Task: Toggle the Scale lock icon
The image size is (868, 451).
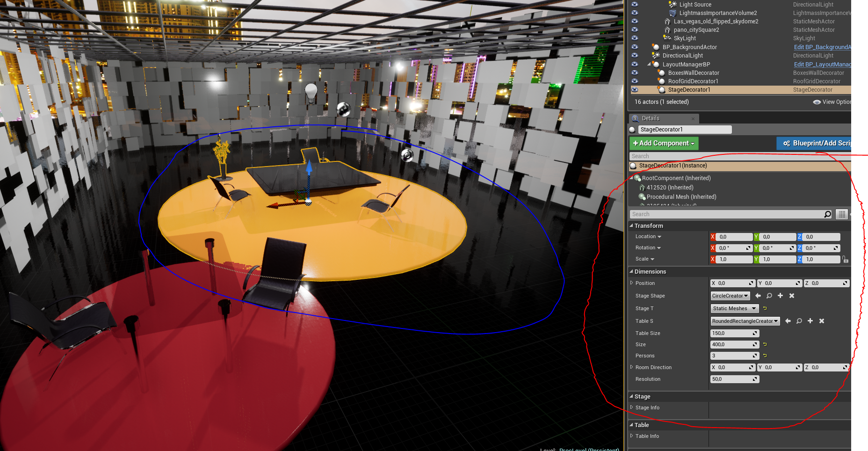Action: pyautogui.click(x=845, y=259)
